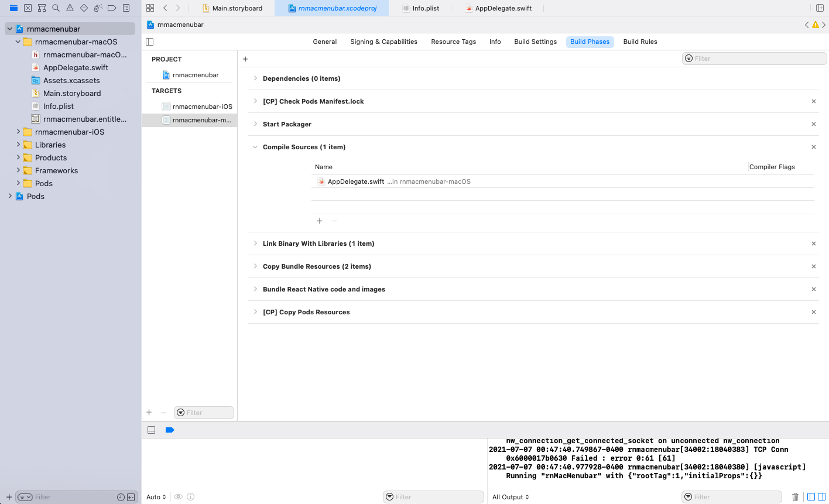Screen dimensions: 829x504
Task: Switch to Main.storyboard editor tab
Action: (x=232, y=8)
